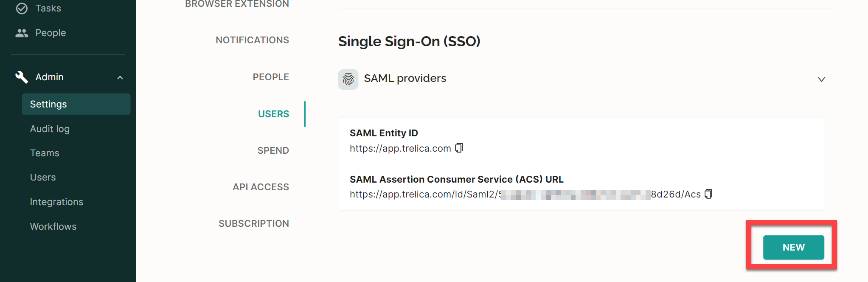Copy the SAML ACS URL value
The height and width of the screenshot is (282, 868).
[x=708, y=194]
